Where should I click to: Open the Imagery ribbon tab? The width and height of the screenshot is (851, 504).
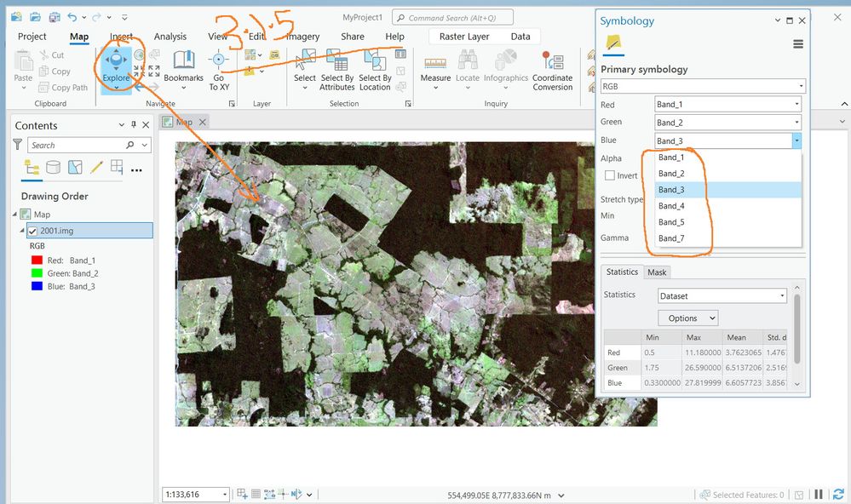(302, 37)
